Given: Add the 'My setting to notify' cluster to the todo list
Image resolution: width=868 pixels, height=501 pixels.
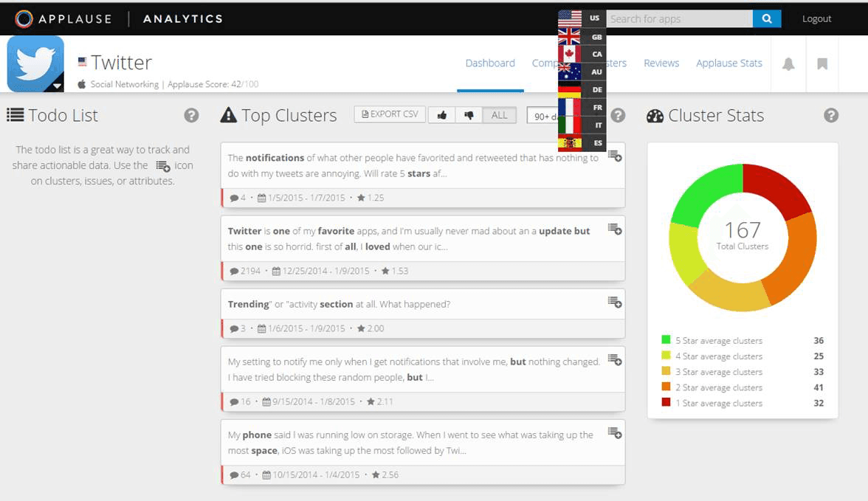Looking at the screenshot, I should pyautogui.click(x=614, y=360).
